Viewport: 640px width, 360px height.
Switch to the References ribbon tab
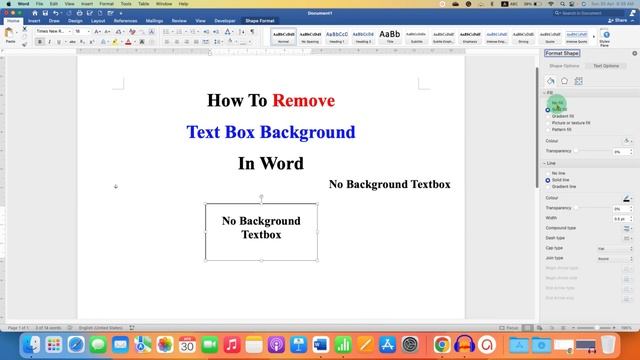point(125,21)
